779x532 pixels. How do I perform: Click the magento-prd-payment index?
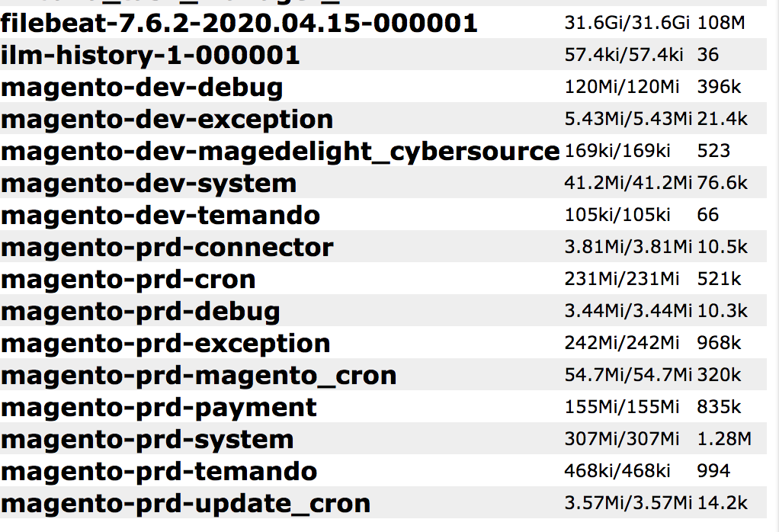coord(159,408)
